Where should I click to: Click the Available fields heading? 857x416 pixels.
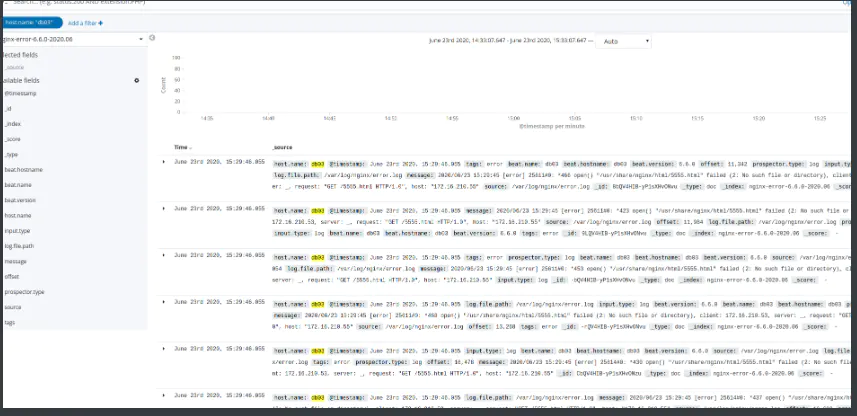click(x=21, y=80)
